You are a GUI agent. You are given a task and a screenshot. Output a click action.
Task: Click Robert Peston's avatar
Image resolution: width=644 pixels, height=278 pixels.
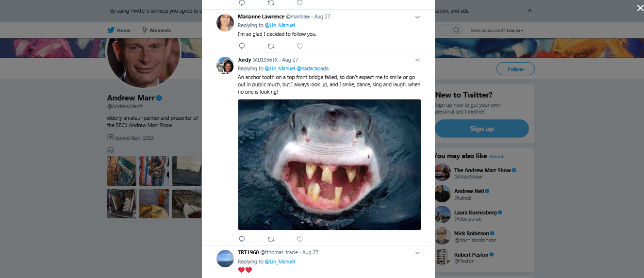tap(443, 257)
